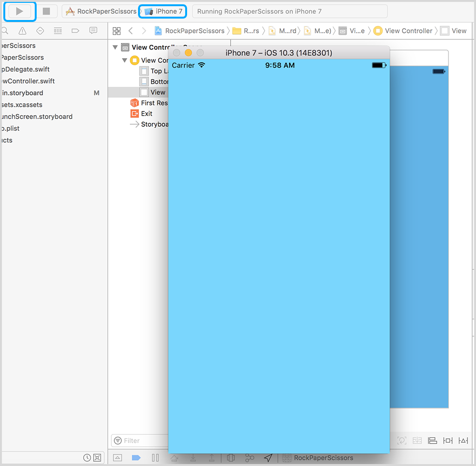Image resolution: width=476 pixels, height=466 pixels.
Task: Open LaunchScreen.storyboard in project navigator
Action: [x=37, y=116]
